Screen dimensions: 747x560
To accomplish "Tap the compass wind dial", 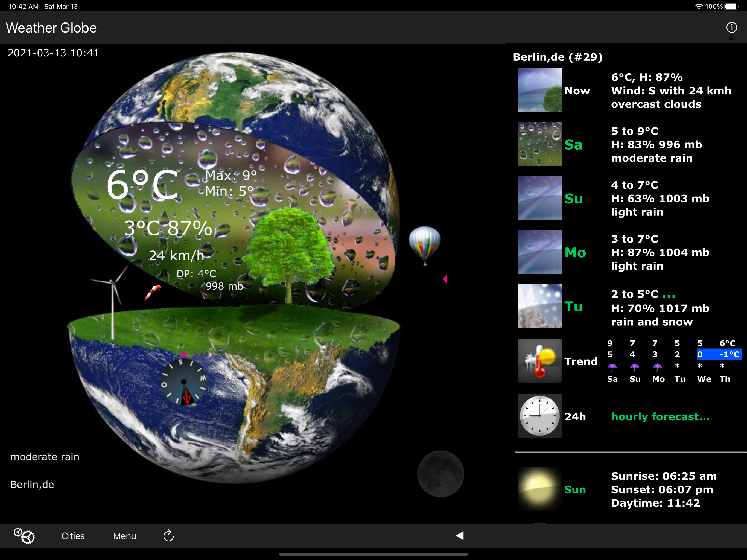I will click(184, 382).
